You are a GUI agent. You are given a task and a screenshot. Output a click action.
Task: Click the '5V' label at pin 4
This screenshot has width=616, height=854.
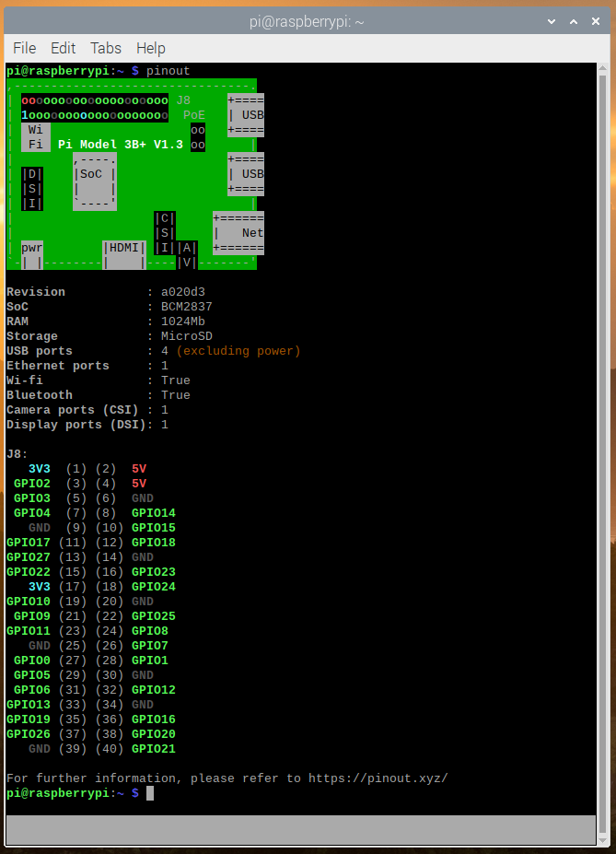[139, 484]
